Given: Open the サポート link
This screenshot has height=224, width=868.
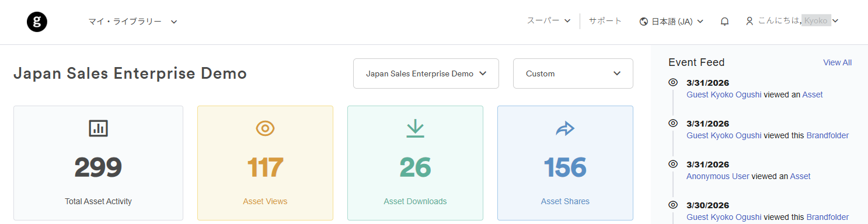Looking at the screenshot, I should tap(605, 21).
